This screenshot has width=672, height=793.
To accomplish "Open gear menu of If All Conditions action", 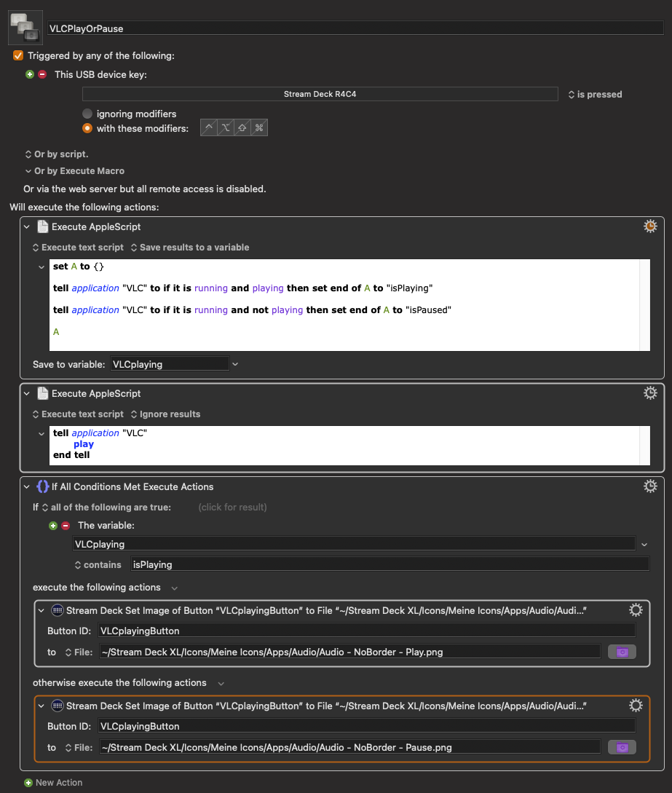I will (650, 486).
